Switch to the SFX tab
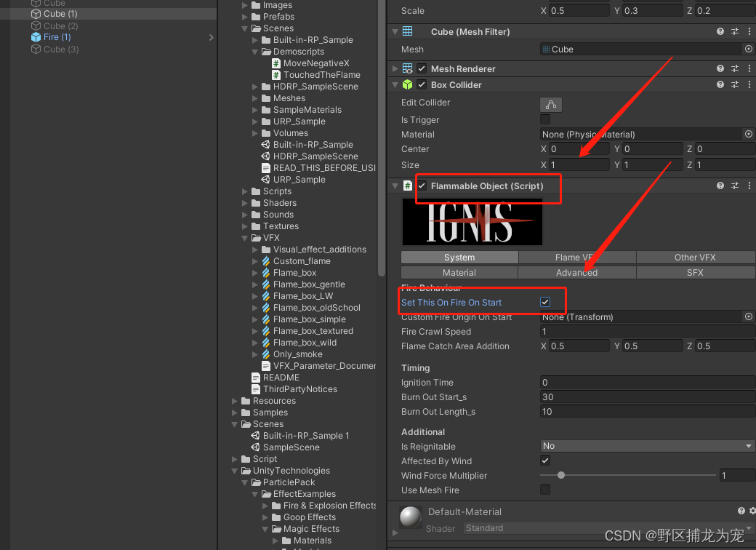 click(x=695, y=272)
